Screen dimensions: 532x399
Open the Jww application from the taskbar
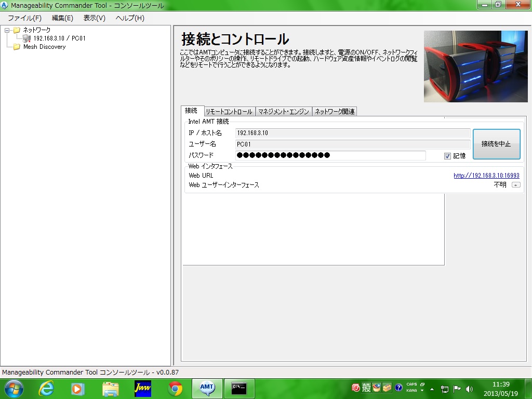pyautogui.click(x=143, y=389)
